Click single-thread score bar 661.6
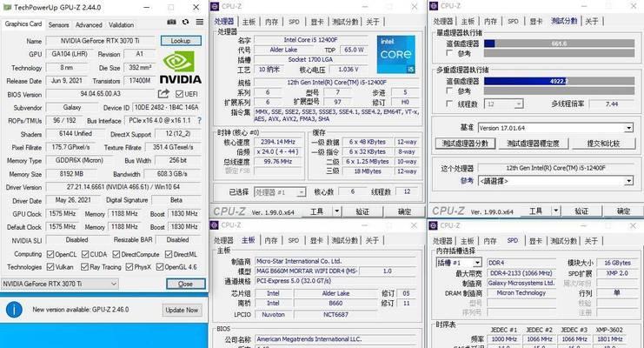The image size is (644, 348). [x=560, y=43]
